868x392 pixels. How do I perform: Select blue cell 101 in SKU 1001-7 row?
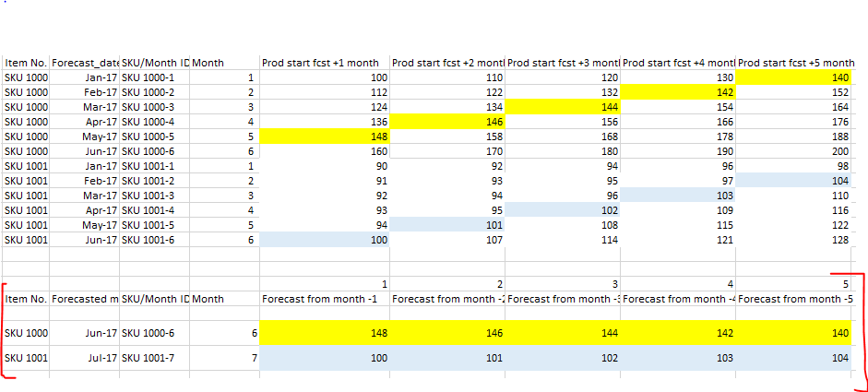point(447,358)
